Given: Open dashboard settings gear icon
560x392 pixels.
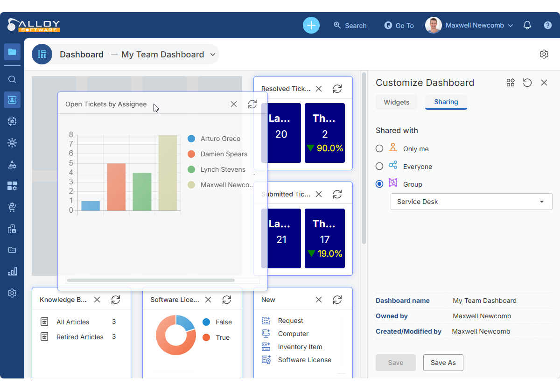Looking at the screenshot, I should click(544, 54).
